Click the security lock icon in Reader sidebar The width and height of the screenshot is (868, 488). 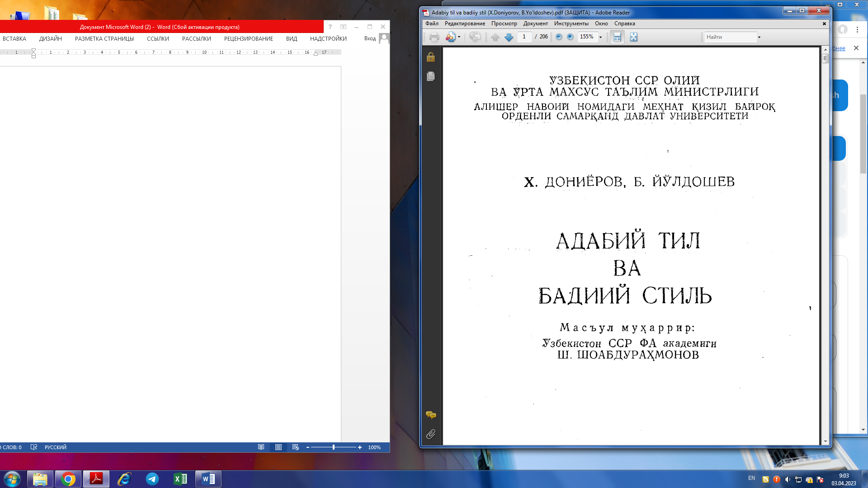430,57
